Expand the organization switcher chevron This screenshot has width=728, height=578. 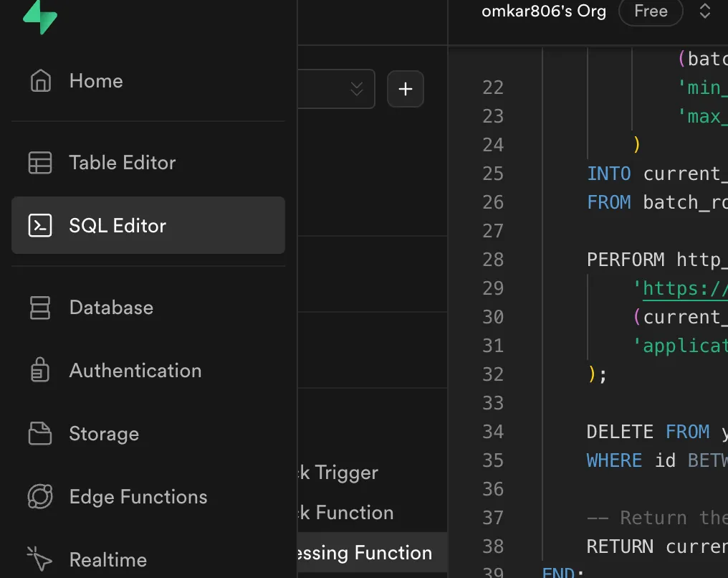pos(705,11)
